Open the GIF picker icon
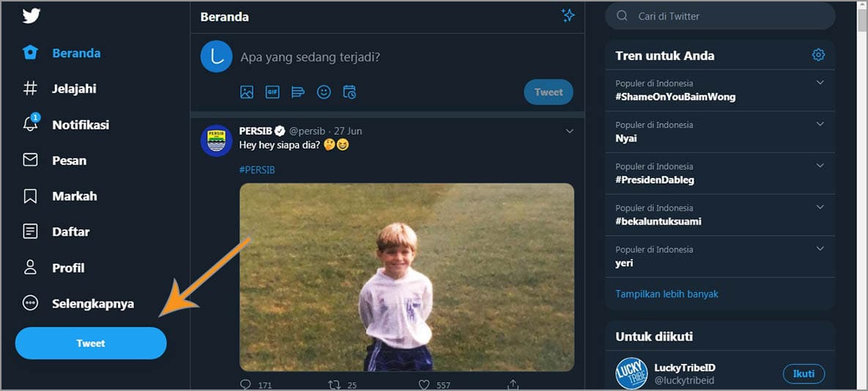The width and height of the screenshot is (868, 391). [x=272, y=92]
